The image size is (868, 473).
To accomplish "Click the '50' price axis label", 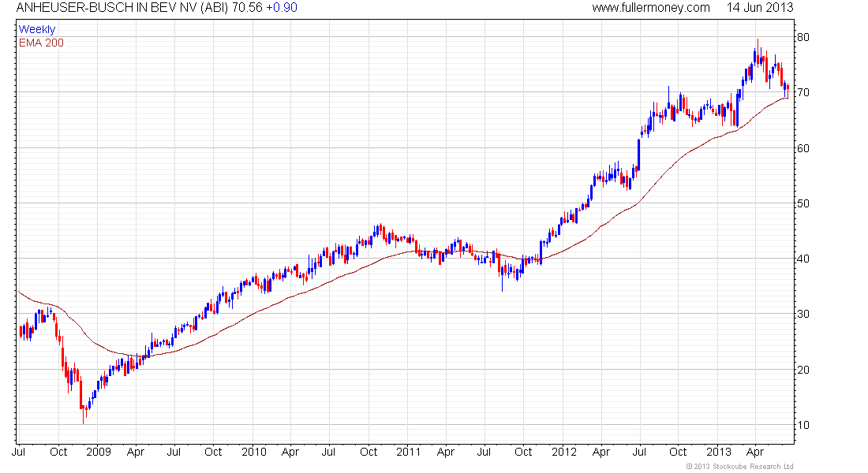I will [x=803, y=203].
